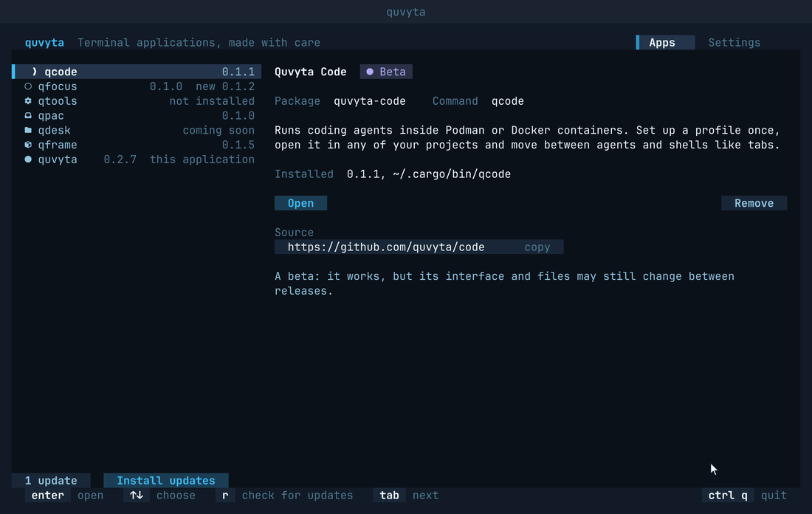Click the Command value qcode

coord(508,101)
